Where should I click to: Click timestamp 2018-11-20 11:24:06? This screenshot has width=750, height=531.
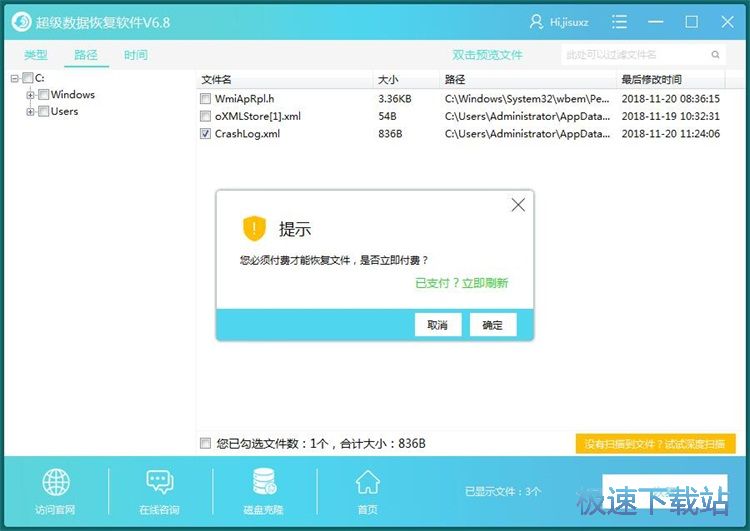click(x=671, y=133)
